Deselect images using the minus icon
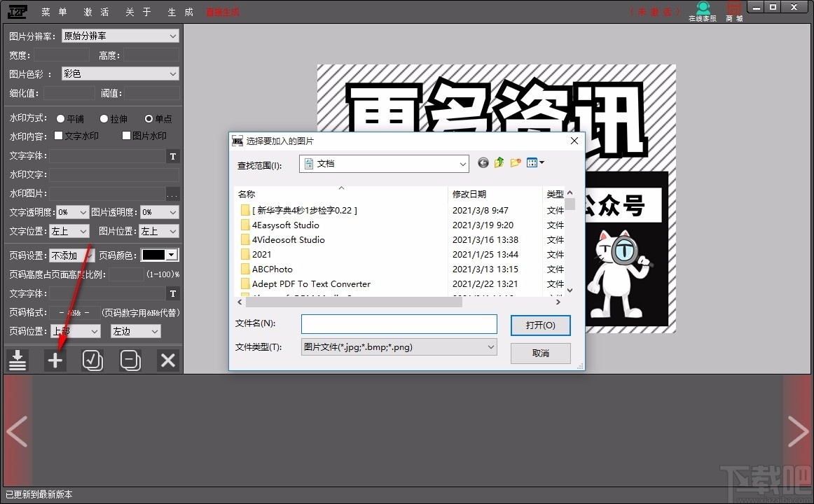 pos(130,360)
